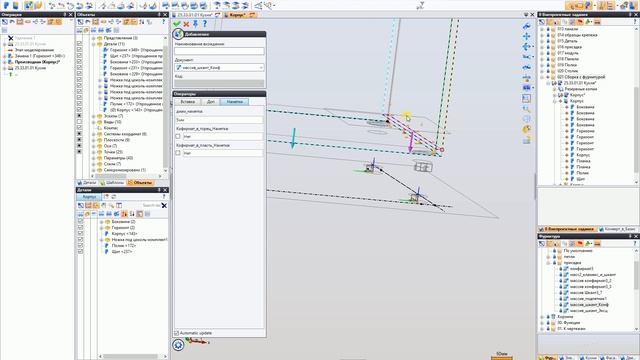The width and height of the screenshot is (640, 360).
Task: Toggle the Детали (11) row checkbox in the Объекты panel
Action: point(79,44)
